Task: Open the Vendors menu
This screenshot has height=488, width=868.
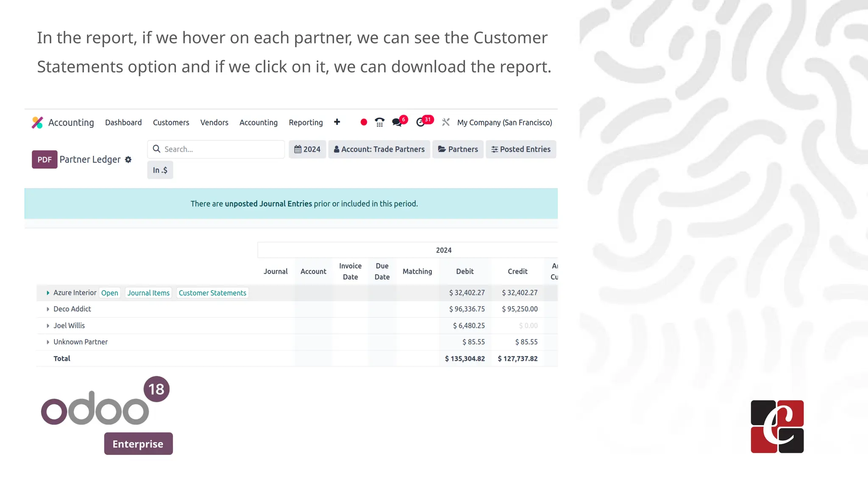Action: point(214,122)
